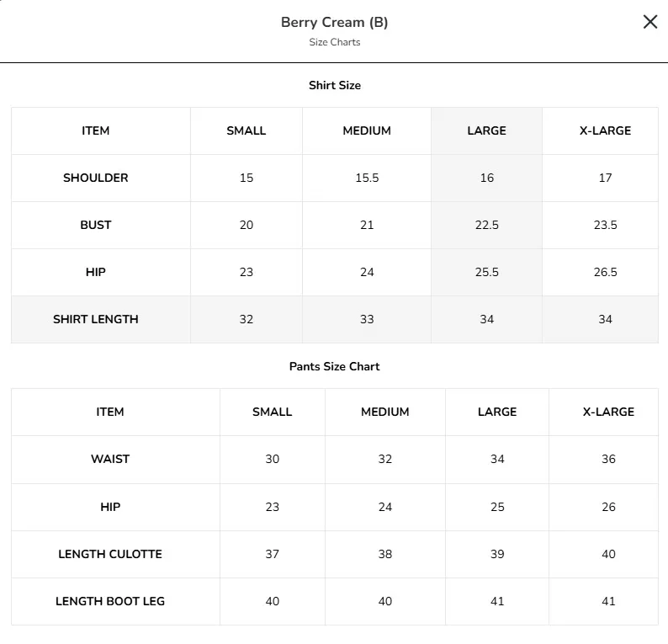Click the Pants Size Chart heading
This screenshot has width=668, height=644.
pos(335,366)
